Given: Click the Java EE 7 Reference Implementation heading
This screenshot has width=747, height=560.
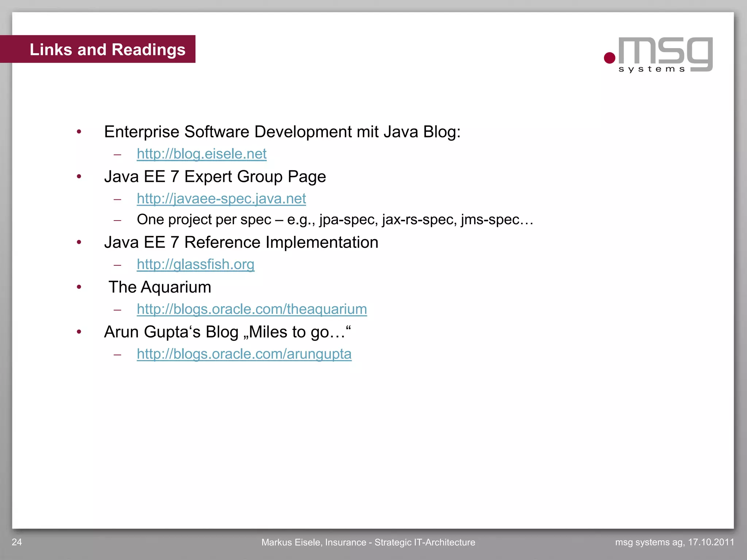Looking at the screenshot, I should tap(241, 242).
